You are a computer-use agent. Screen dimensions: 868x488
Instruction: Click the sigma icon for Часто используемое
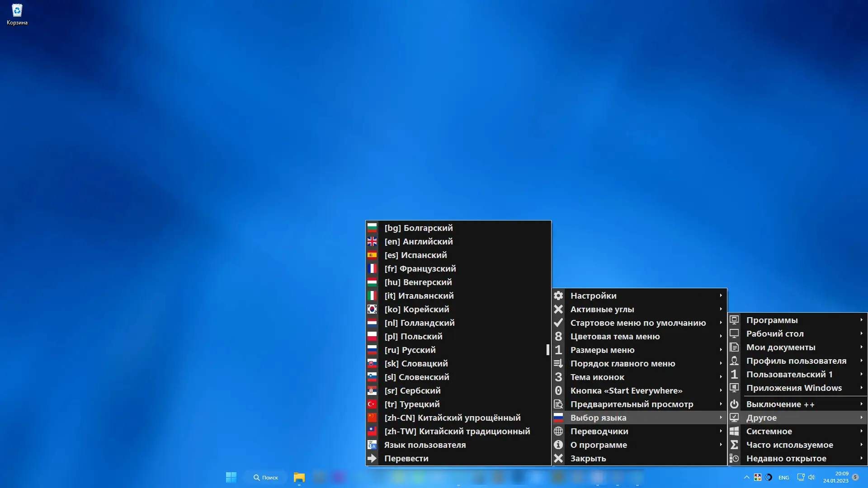click(x=734, y=445)
